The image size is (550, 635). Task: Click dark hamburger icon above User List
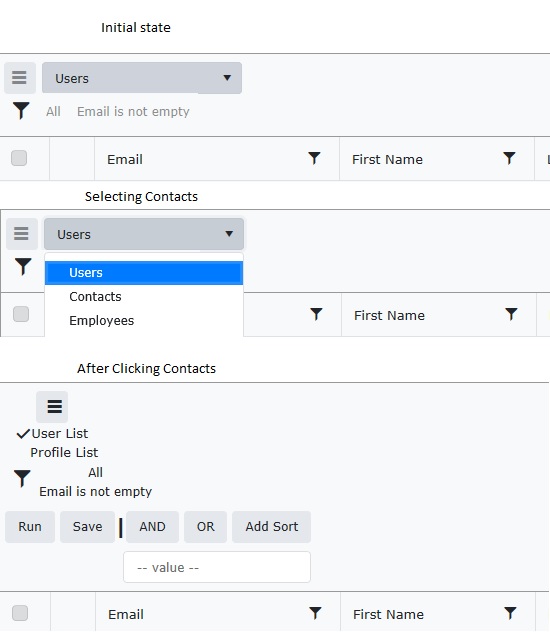pyautogui.click(x=52, y=407)
